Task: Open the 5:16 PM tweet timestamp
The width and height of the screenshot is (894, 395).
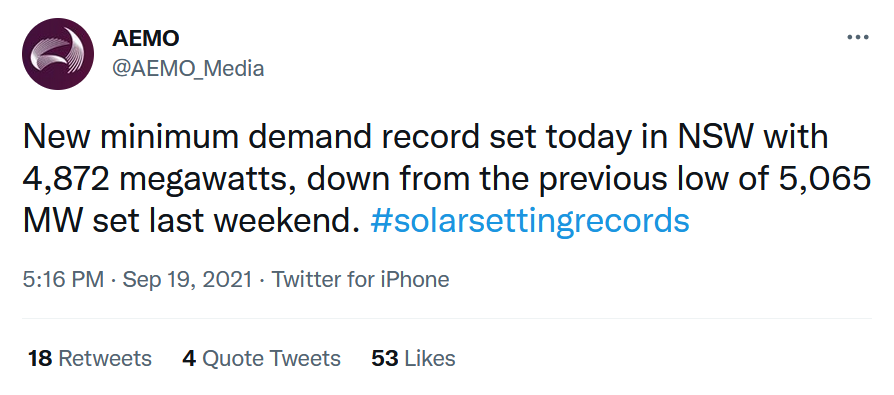Action: click(x=63, y=279)
